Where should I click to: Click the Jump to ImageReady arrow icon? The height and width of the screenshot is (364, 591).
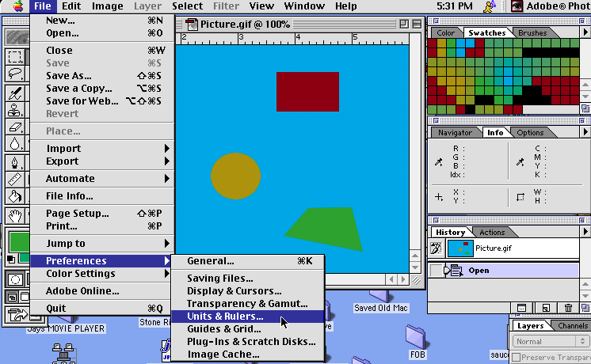[x=17, y=314]
